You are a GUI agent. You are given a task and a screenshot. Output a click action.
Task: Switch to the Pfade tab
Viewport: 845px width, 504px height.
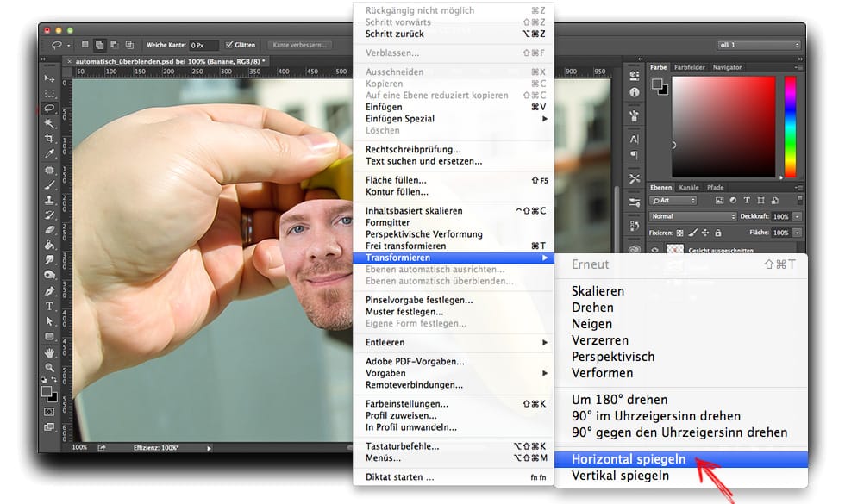[x=715, y=188]
